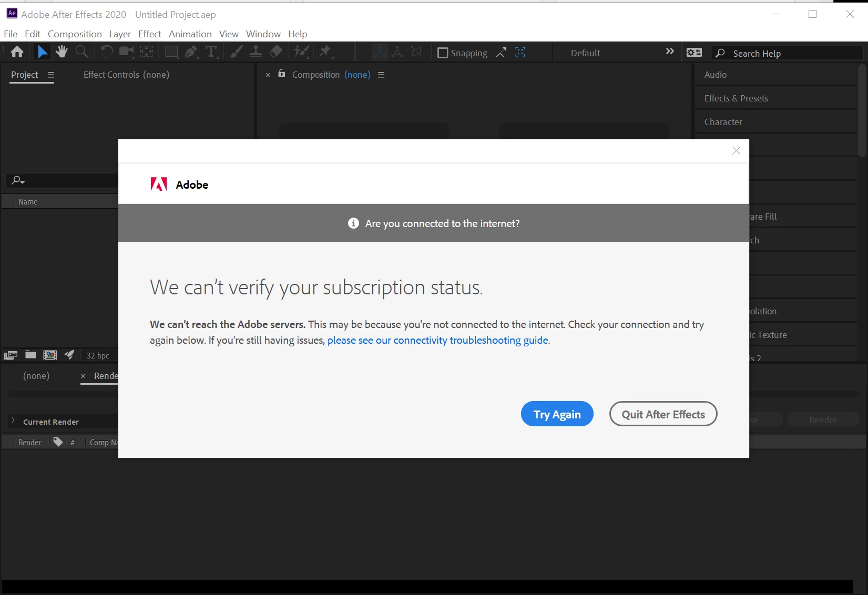
Task: Click the 32 bpc color depth button
Action: [98, 355]
